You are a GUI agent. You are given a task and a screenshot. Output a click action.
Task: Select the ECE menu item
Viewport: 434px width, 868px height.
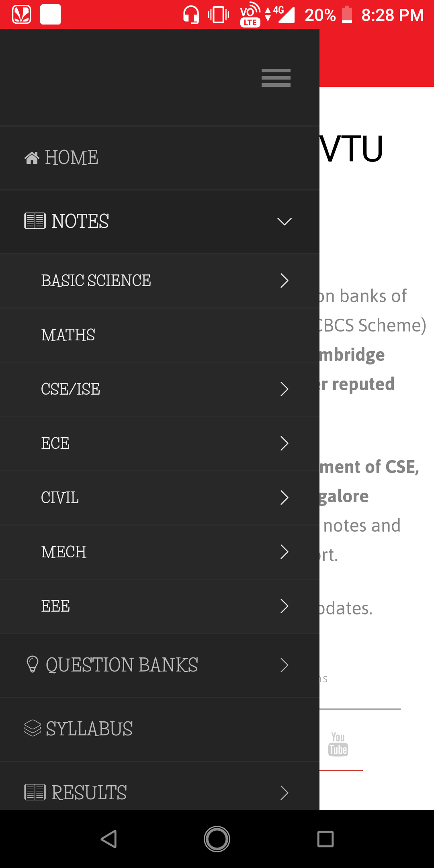tap(55, 443)
